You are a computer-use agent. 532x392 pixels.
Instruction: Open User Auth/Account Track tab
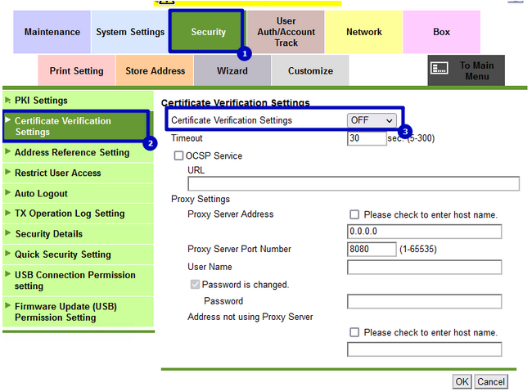[x=286, y=32]
